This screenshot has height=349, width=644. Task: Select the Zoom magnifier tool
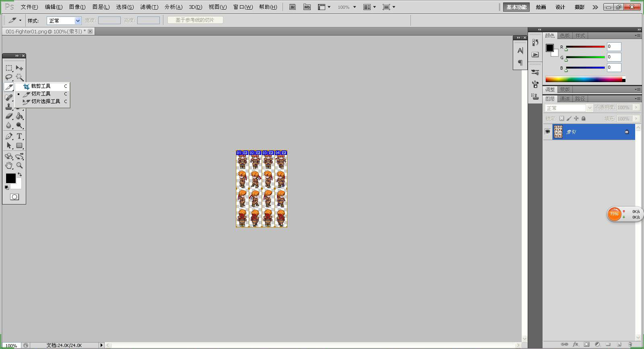19,165
